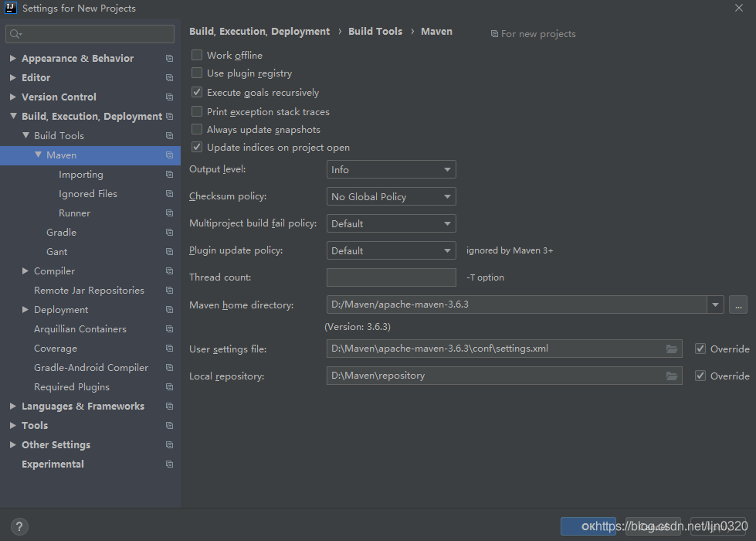This screenshot has width=756, height=541.
Task: Expand the Appearance & Behavior tree node
Action: coord(13,59)
